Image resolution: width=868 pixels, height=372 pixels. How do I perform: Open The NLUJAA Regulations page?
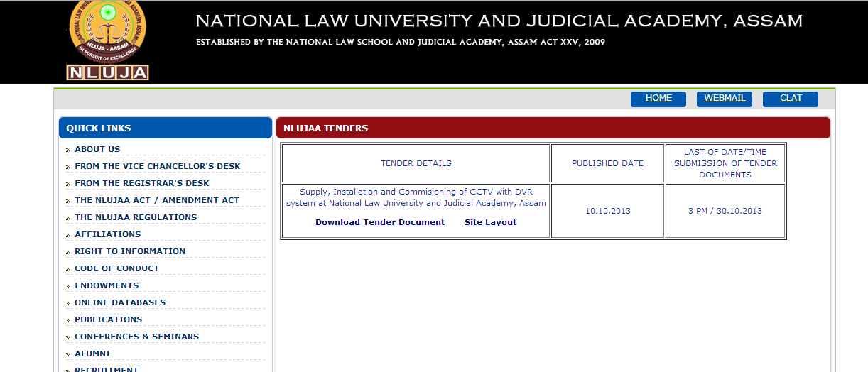click(x=136, y=217)
